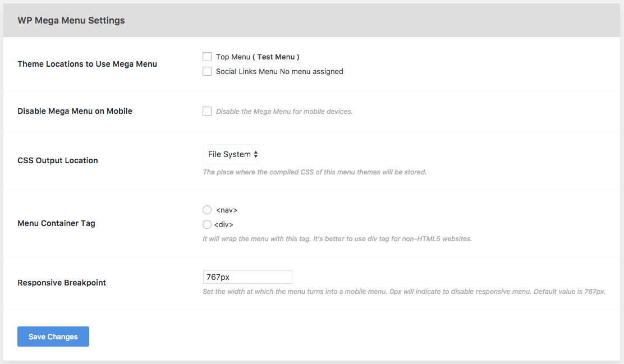
Task: Tick Disable Mega Menu on Mobile checkbox
Action: coord(207,111)
